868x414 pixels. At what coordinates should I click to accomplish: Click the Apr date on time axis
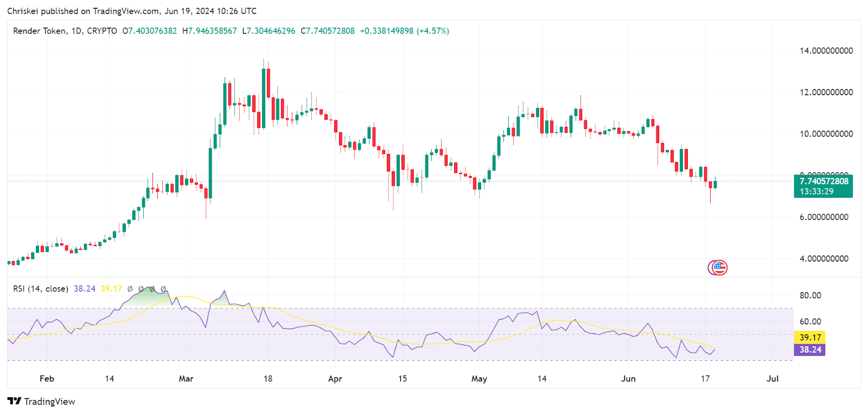(x=335, y=379)
